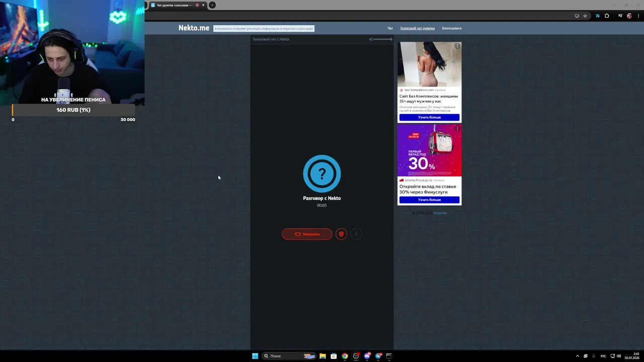Click the taskbar Поиск search box
Image resolution: width=644 pixels, height=362 pixels.
tap(288, 356)
